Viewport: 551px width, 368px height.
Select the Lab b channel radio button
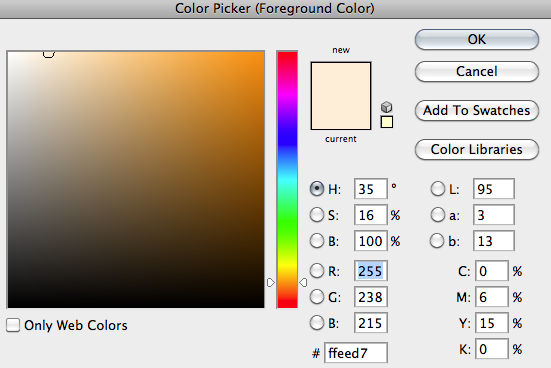[437, 241]
